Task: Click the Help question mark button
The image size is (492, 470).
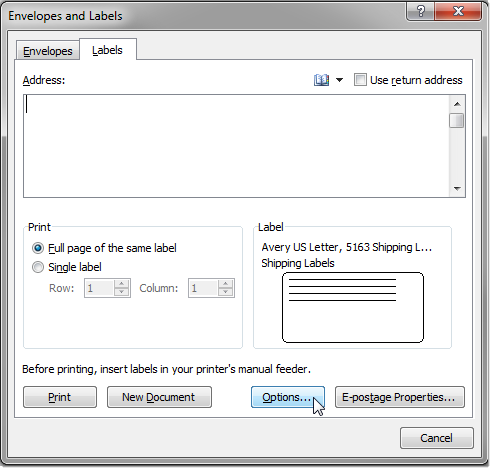Action: (x=421, y=11)
